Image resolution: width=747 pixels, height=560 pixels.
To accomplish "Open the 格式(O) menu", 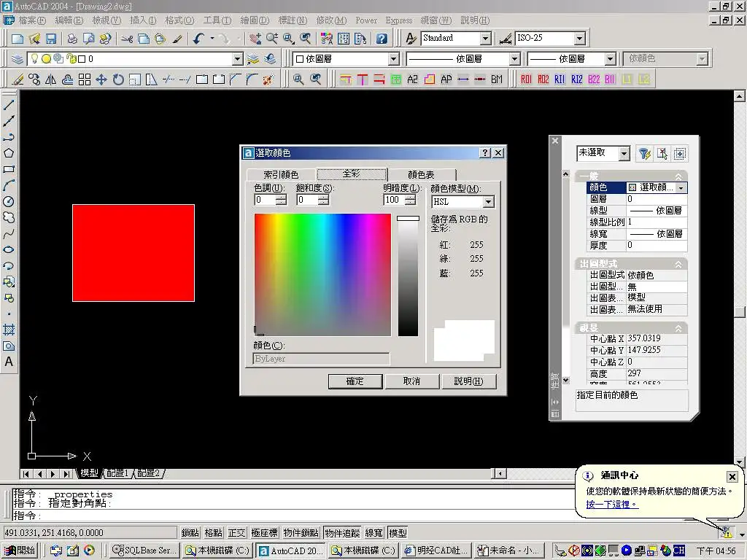I will 179,20.
